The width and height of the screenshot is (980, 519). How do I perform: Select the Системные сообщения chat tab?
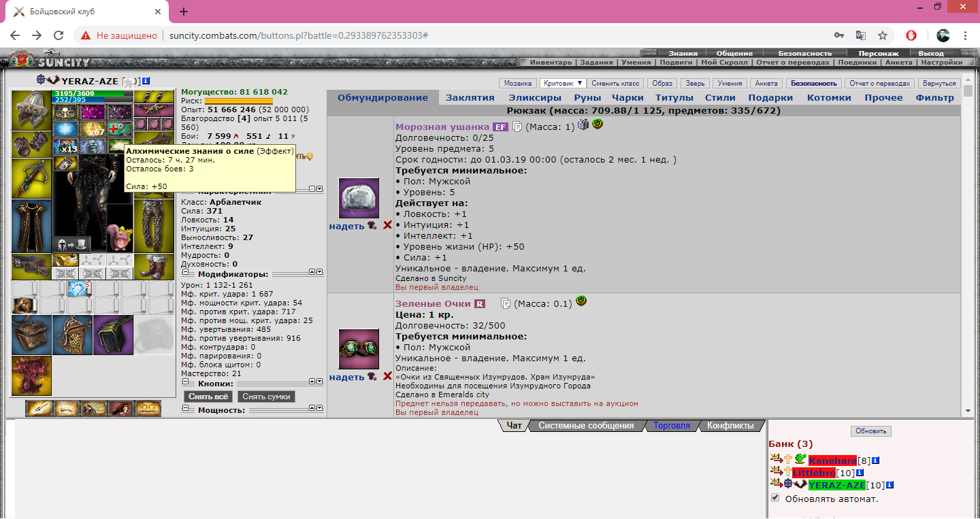coord(586,426)
